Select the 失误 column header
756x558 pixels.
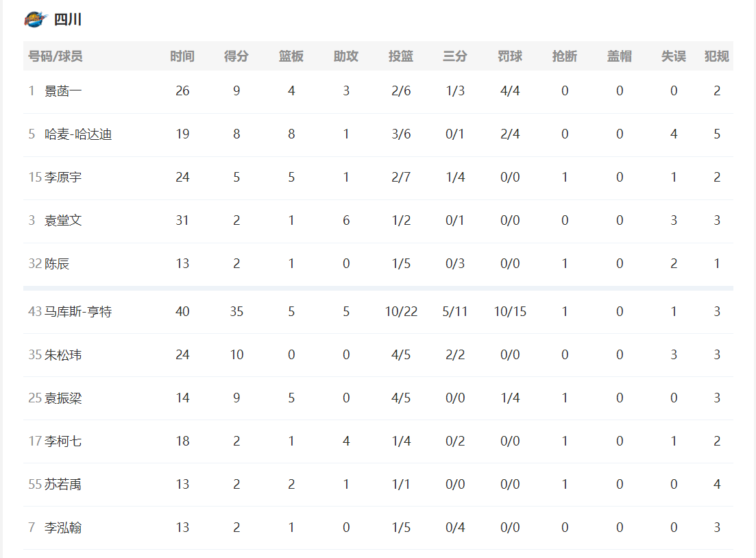674,56
